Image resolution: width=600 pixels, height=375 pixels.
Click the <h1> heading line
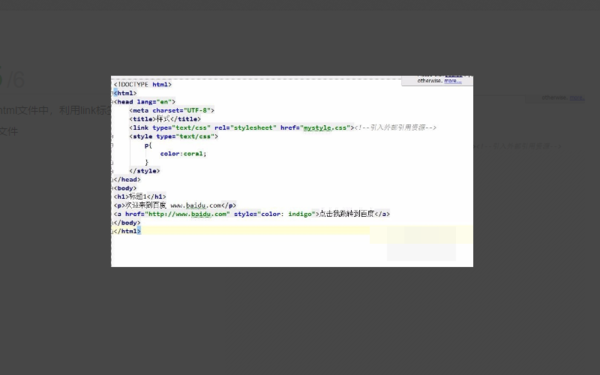coord(140,197)
